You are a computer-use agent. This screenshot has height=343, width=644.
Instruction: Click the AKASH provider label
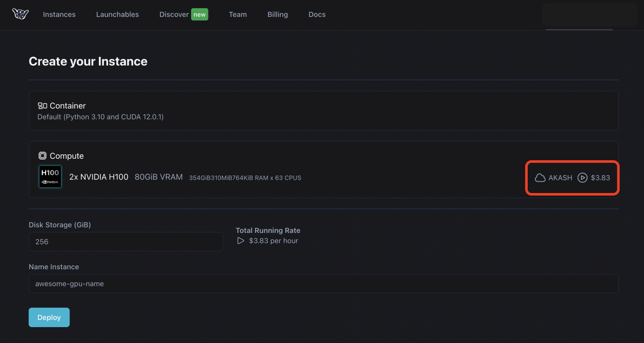coord(560,177)
